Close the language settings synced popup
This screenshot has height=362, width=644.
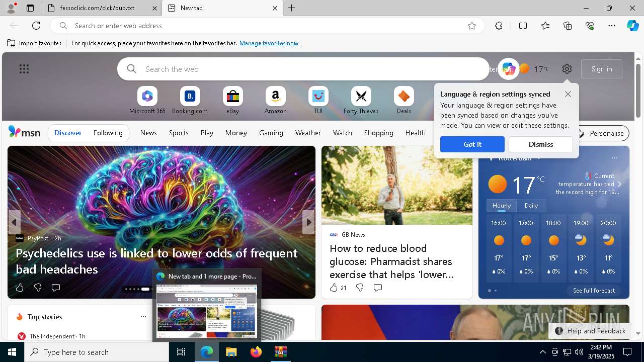click(568, 94)
